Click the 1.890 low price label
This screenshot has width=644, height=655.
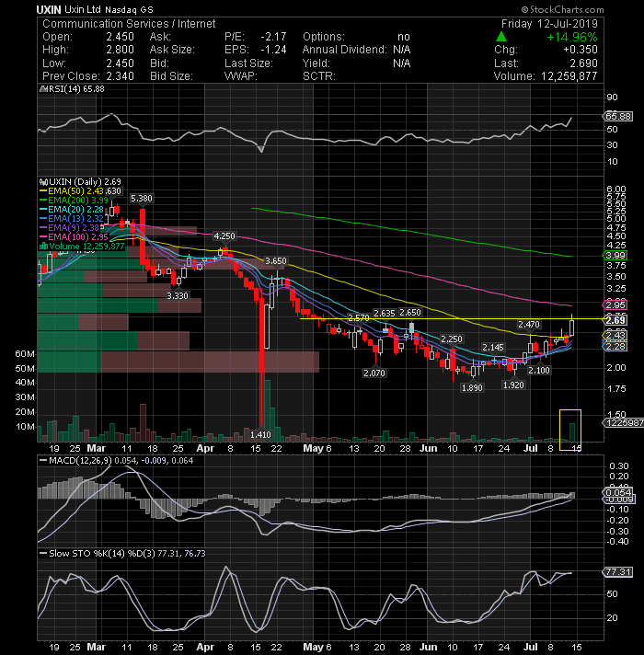tap(472, 387)
